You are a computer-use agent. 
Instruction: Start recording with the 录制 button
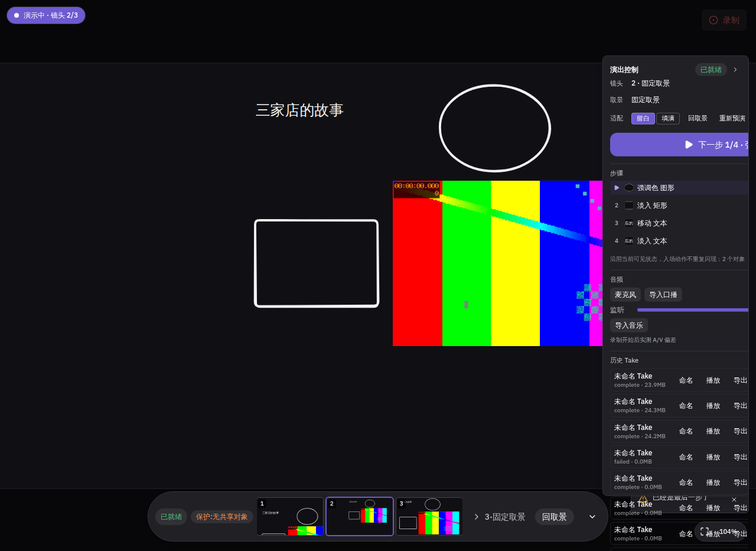[x=724, y=20]
